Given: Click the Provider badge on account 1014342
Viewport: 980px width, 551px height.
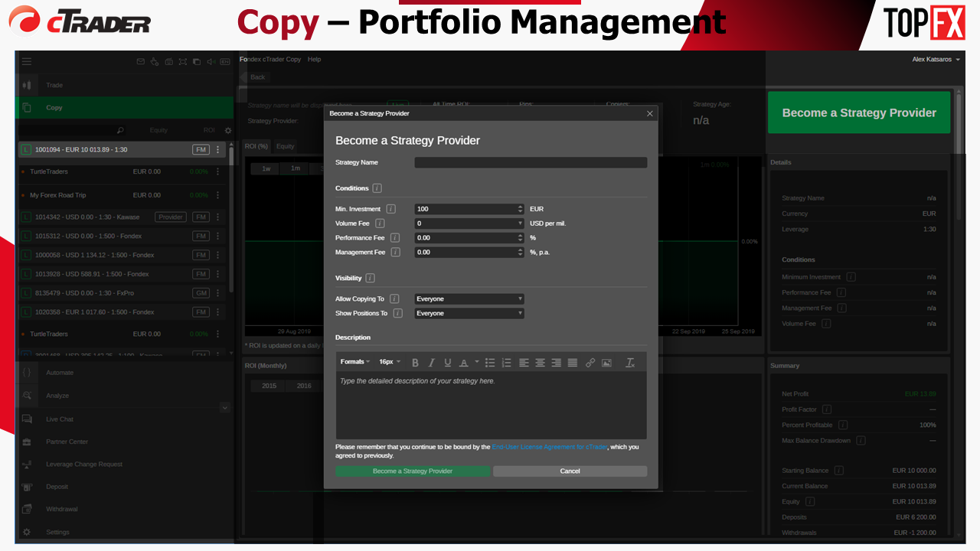Looking at the screenshot, I should click(171, 217).
